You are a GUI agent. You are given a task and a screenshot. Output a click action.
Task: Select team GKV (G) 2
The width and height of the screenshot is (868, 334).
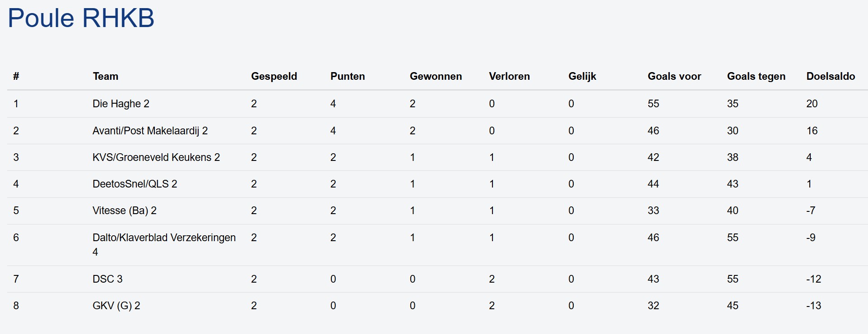coord(116,306)
